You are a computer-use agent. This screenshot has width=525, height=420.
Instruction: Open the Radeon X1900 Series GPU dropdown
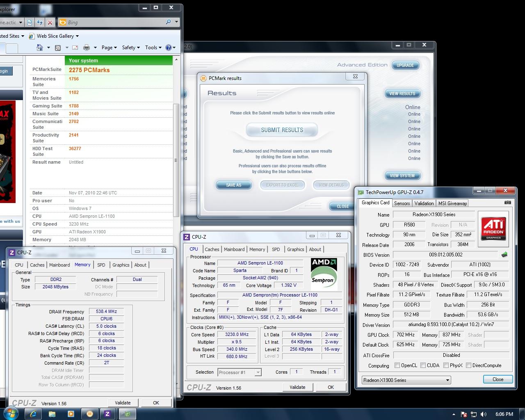[x=406, y=380]
